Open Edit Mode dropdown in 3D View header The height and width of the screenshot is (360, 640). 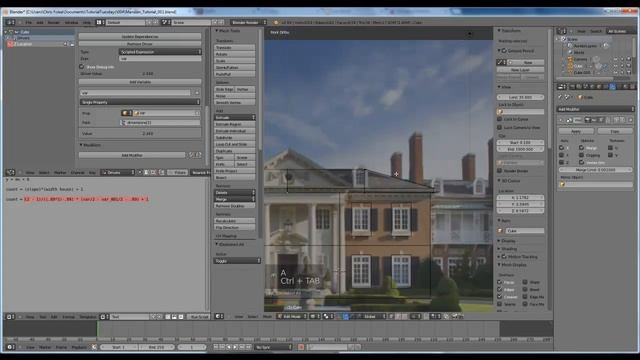pos(292,316)
